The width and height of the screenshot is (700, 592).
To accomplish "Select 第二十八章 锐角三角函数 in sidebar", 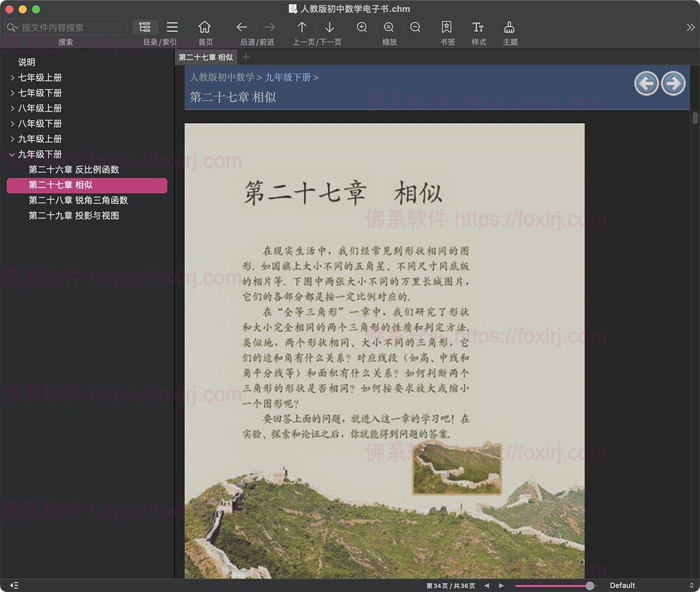I will [x=78, y=200].
